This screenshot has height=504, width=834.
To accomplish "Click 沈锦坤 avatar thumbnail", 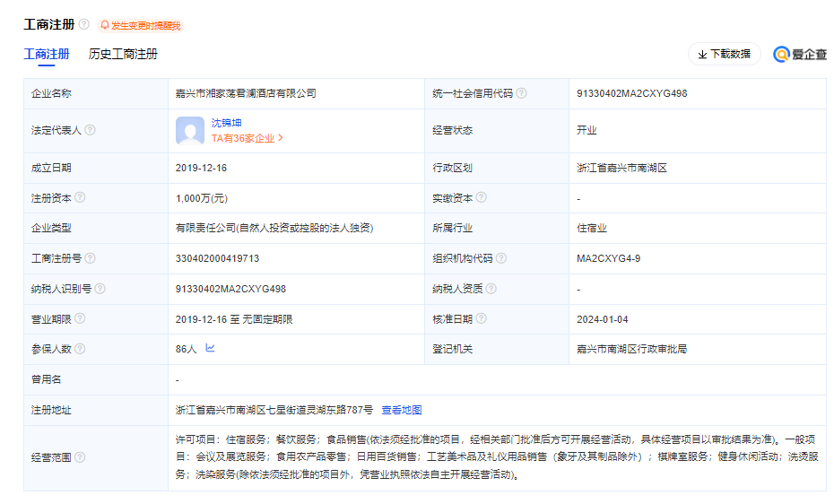I will [190, 131].
